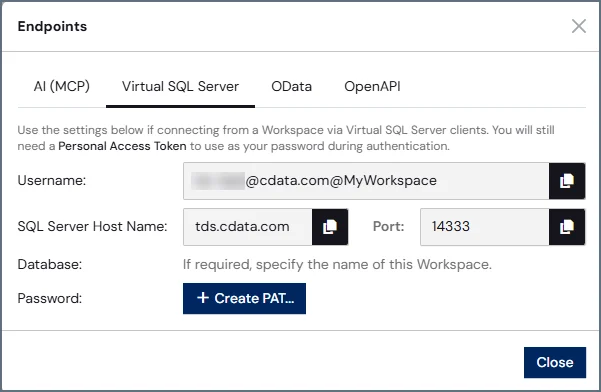
Task: Click the Database label
Action: tap(50, 264)
